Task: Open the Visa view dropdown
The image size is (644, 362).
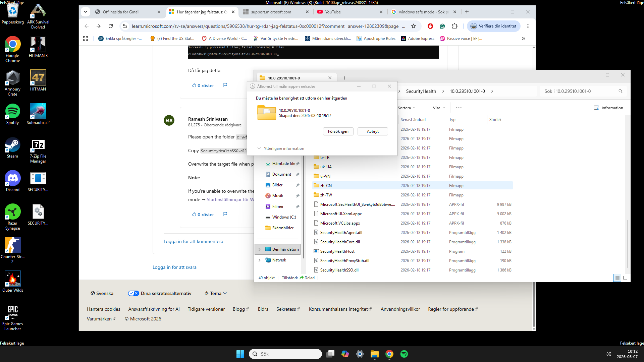Action: (x=435, y=108)
